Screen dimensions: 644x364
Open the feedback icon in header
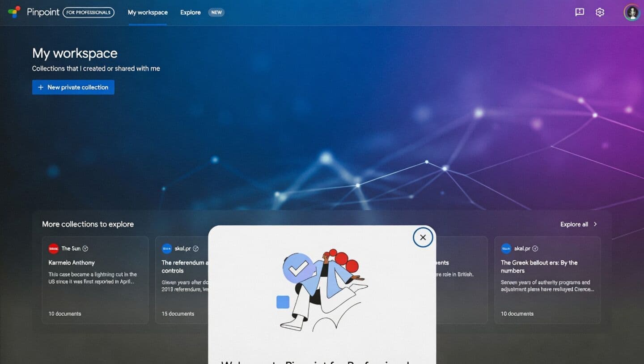click(x=580, y=12)
